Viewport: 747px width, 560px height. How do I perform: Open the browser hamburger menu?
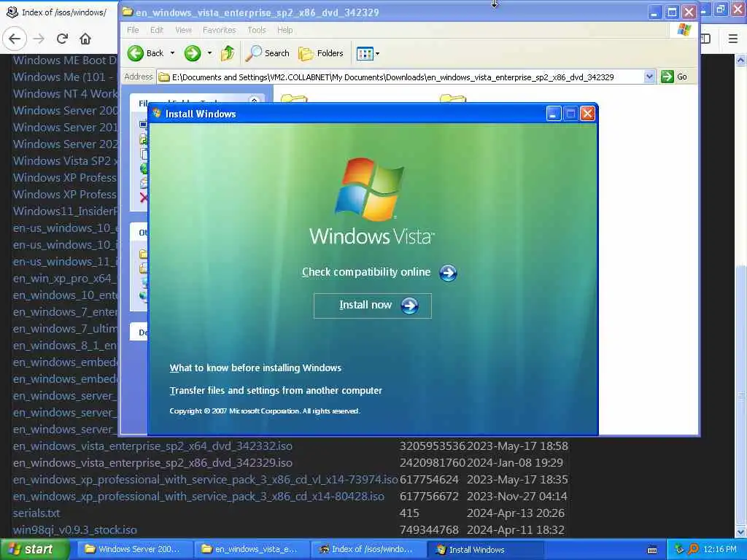732,39
